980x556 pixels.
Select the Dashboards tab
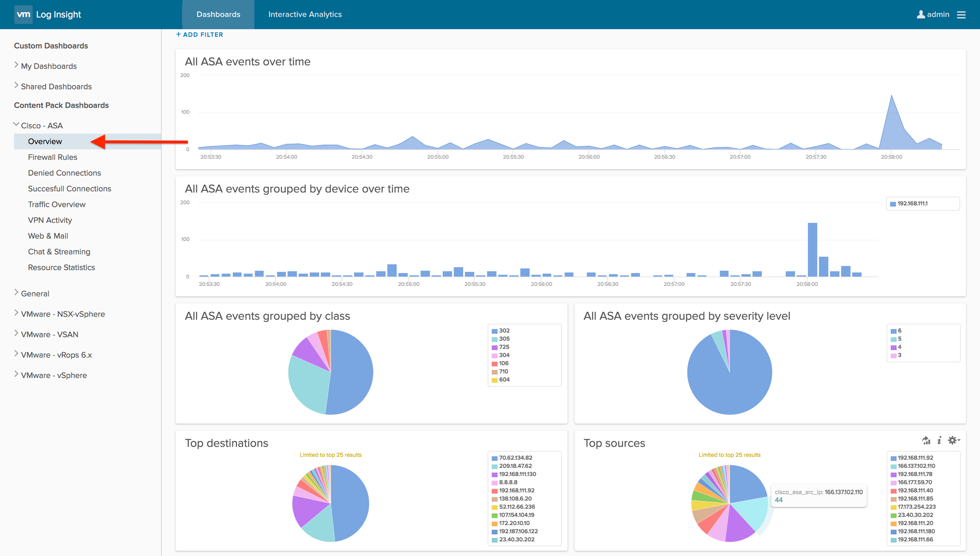[218, 14]
